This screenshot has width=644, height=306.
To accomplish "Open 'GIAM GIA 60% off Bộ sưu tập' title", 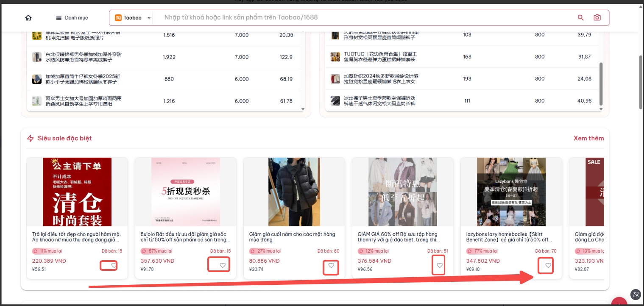I will click(x=398, y=237).
